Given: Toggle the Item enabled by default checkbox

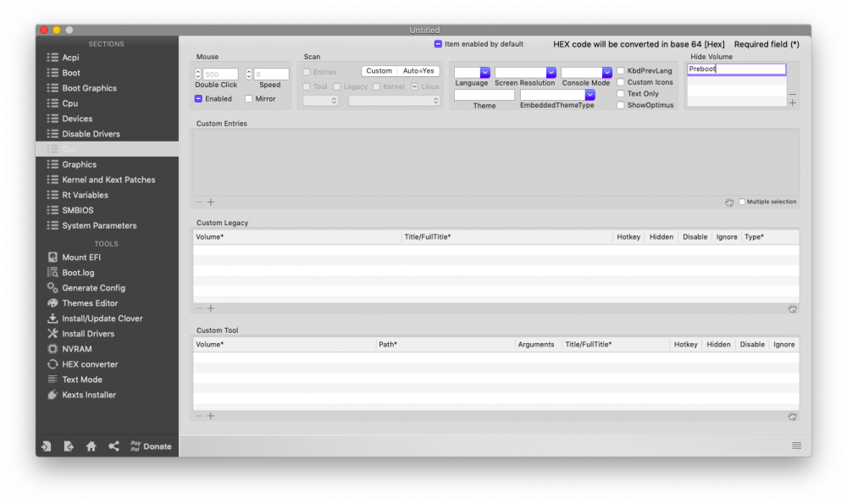Looking at the screenshot, I should click(438, 44).
